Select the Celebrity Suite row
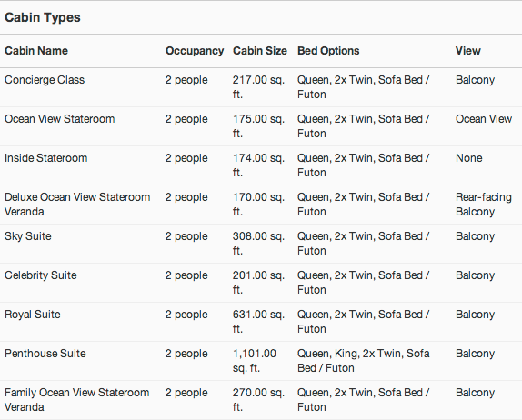The image size is (522, 420). pyautogui.click(x=261, y=283)
